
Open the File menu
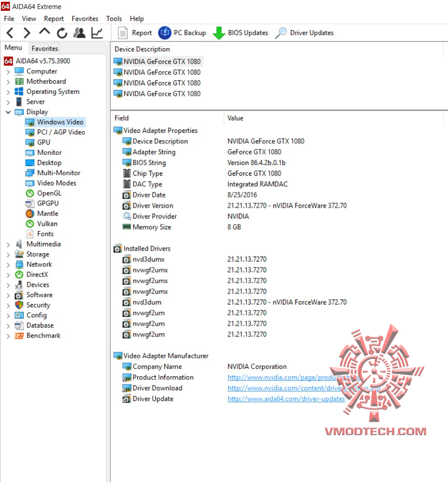pyautogui.click(x=9, y=19)
